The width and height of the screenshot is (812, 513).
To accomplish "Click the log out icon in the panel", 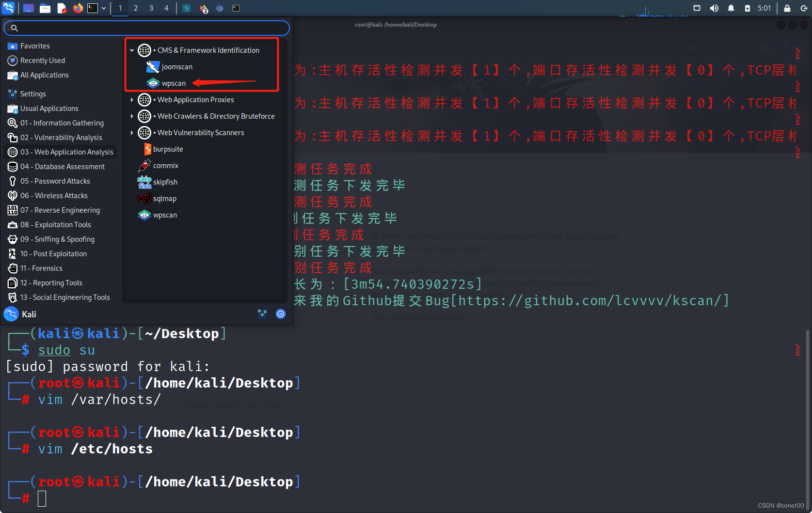I will click(x=804, y=8).
